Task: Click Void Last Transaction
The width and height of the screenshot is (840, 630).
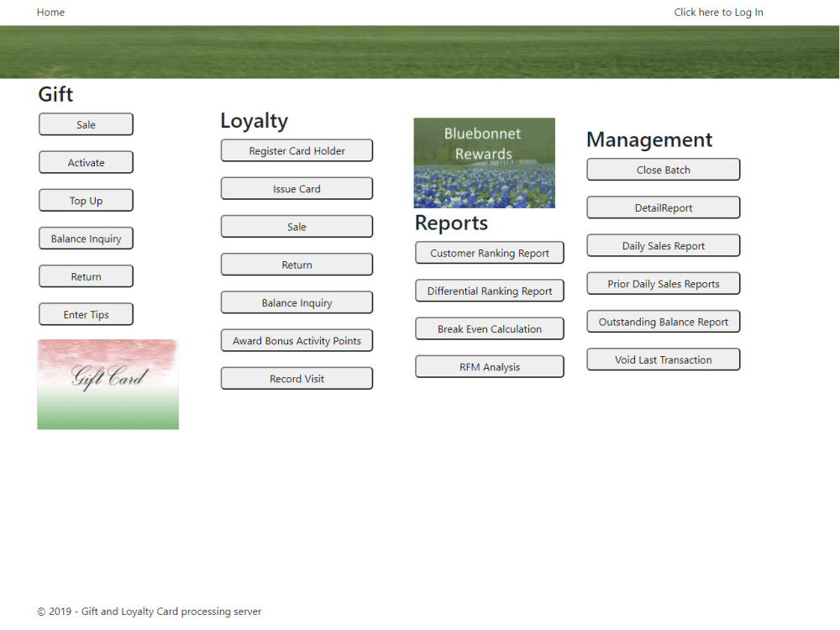Action: (664, 360)
